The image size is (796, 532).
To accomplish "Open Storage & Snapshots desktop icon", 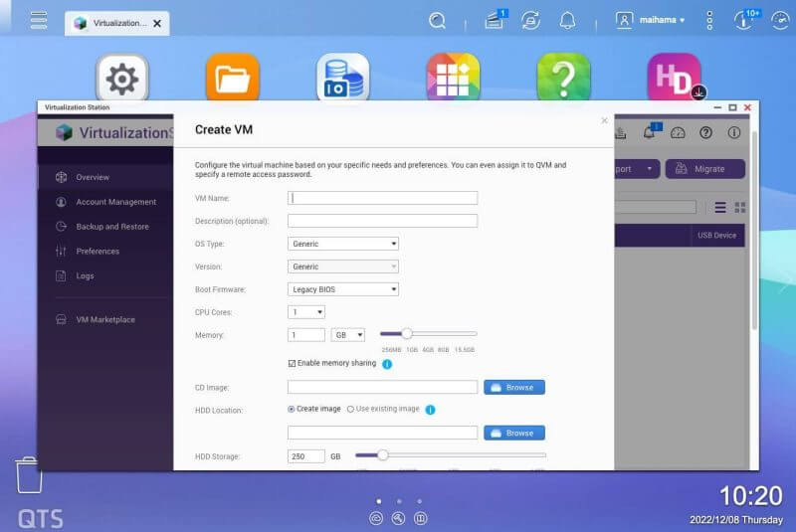I will 343,79.
